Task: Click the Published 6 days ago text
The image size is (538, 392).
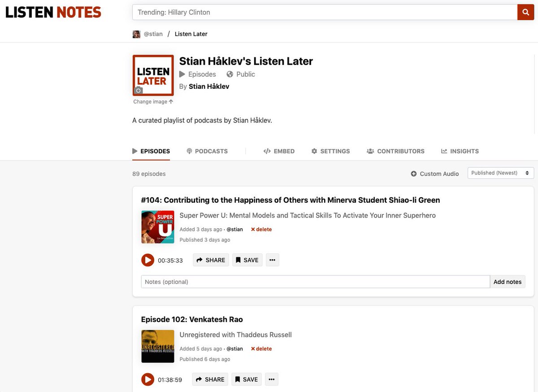Action: click(x=205, y=359)
